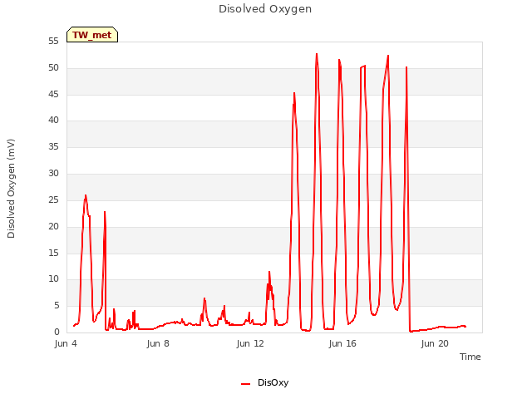Click the Time x-axis label
The image size is (532, 399).
(470, 357)
